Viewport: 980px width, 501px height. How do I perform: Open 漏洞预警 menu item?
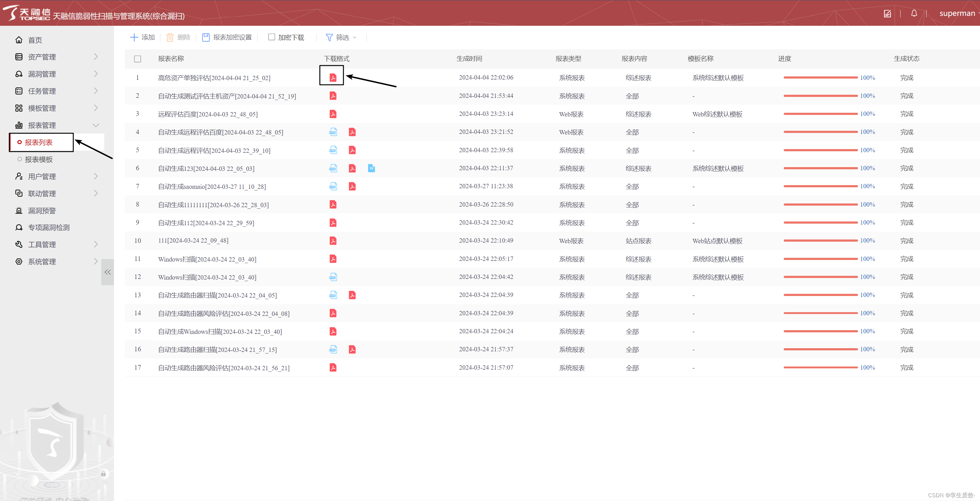pos(42,210)
